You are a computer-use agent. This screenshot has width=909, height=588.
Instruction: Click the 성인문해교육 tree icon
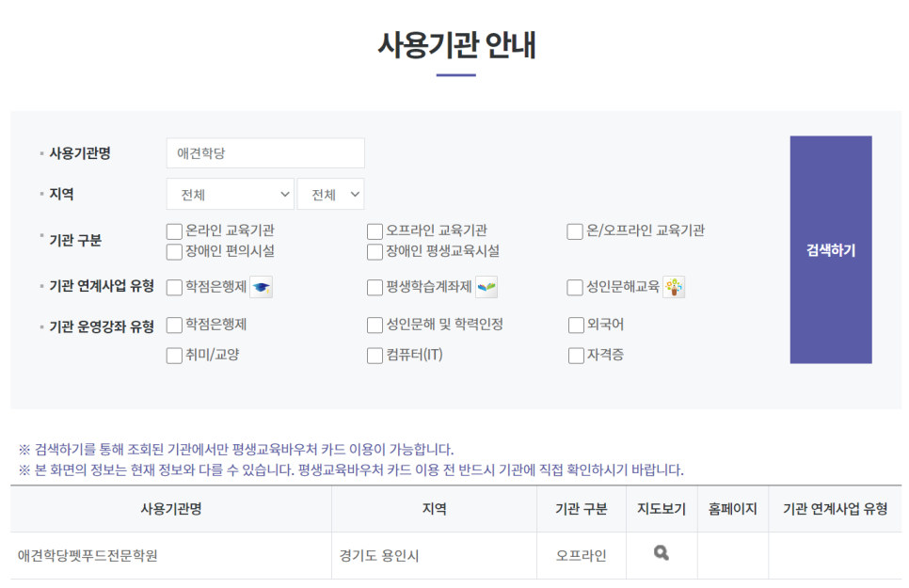(x=674, y=288)
